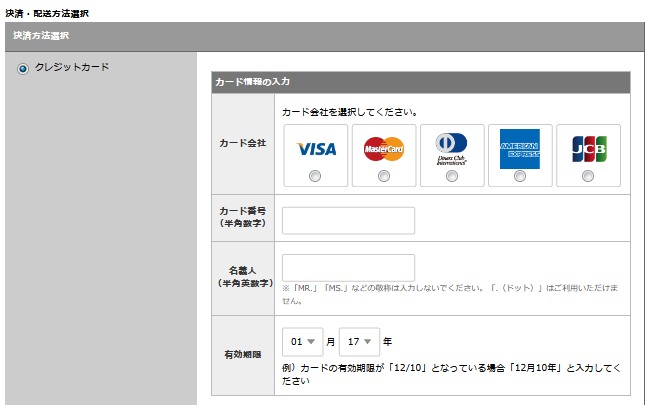Select the VISA radio button
This screenshot has height=405, width=653.
[315, 176]
